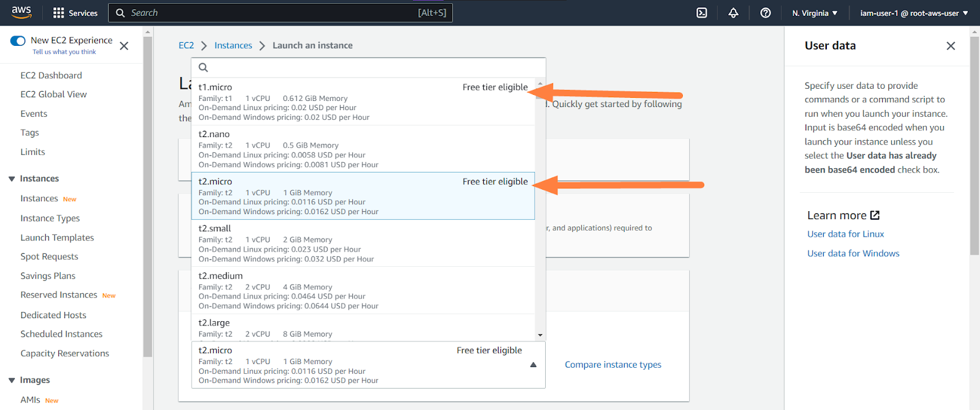The width and height of the screenshot is (980, 410).
Task: Select t2.micro in the dropdown list
Action: [x=363, y=196]
